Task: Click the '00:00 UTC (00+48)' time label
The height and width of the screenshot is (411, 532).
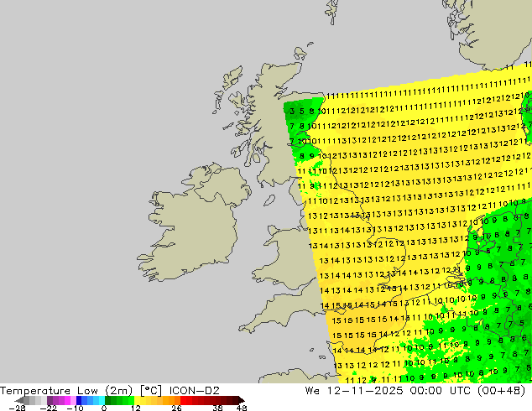Action: point(467,390)
